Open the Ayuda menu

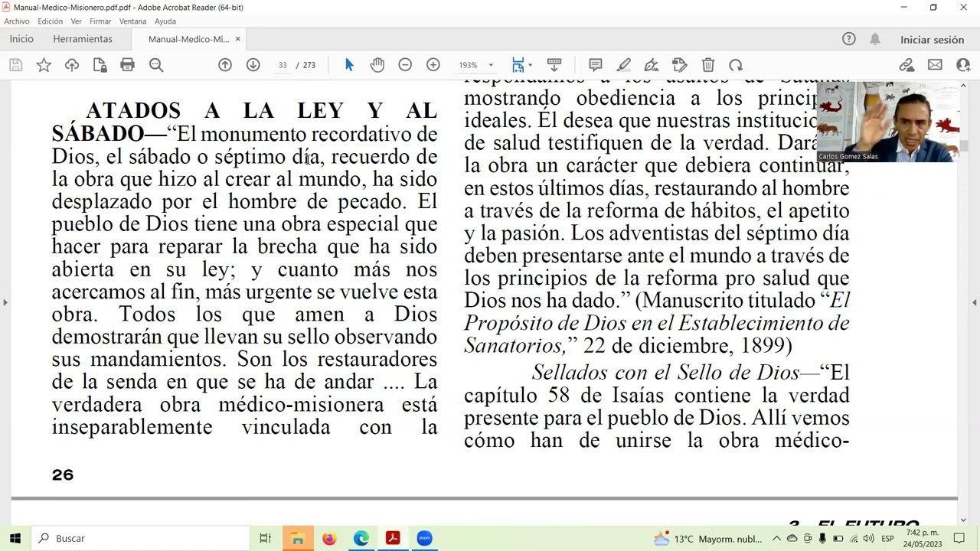tap(165, 21)
